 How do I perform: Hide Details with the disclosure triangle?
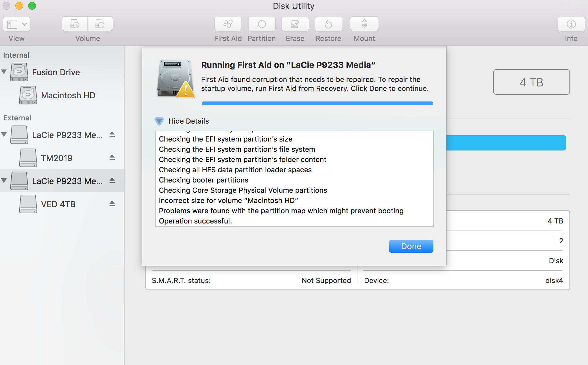(x=159, y=121)
